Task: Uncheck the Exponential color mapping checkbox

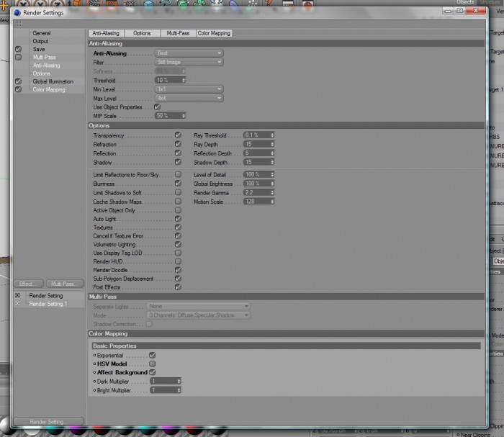Action: pyautogui.click(x=153, y=355)
